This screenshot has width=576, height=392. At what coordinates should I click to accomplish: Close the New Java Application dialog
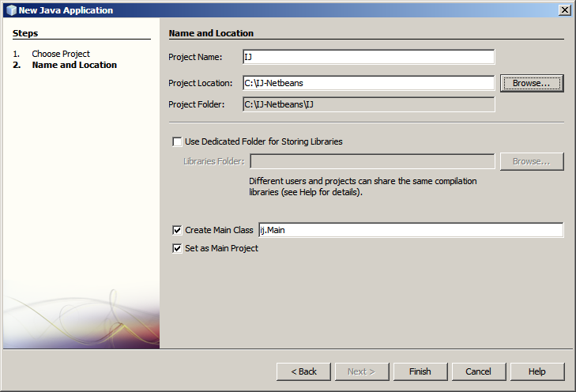[564, 10]
